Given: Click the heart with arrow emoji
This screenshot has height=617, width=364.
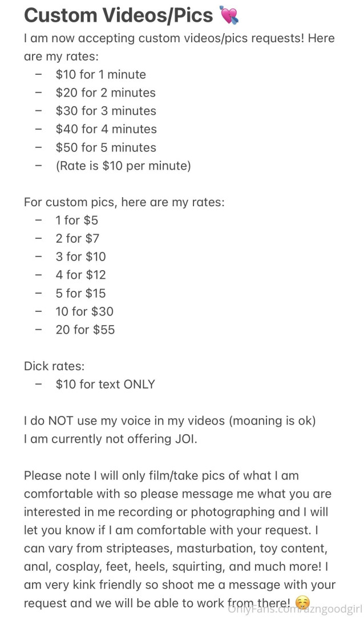Looking at the screenshot, I should click(x=229, y=15).
